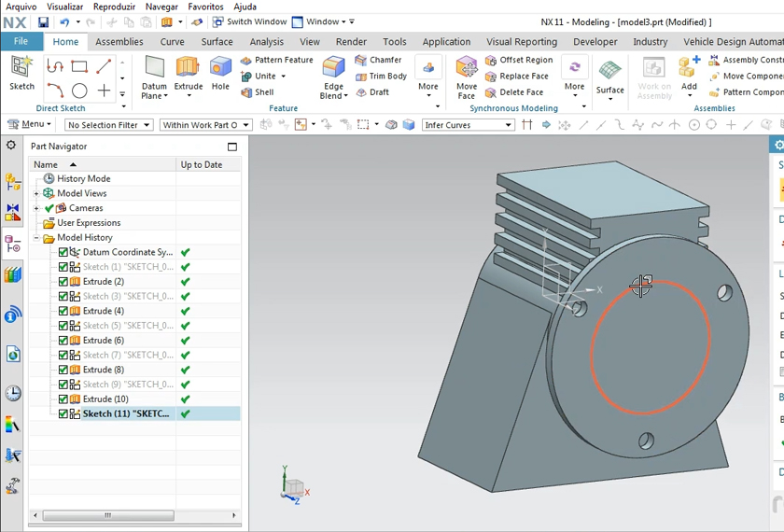Uncheck the Extrude (10) feature checkbox
The image size is (784, 532).
coord(63,399)
